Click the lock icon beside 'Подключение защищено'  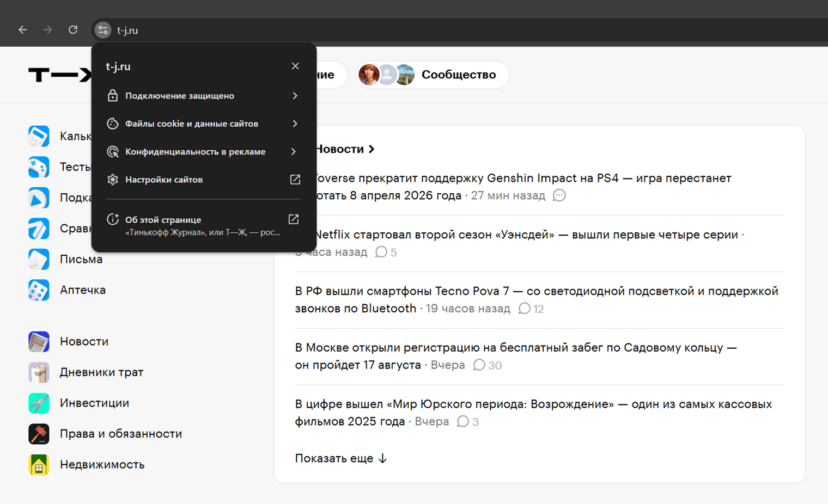coord(113,96)
